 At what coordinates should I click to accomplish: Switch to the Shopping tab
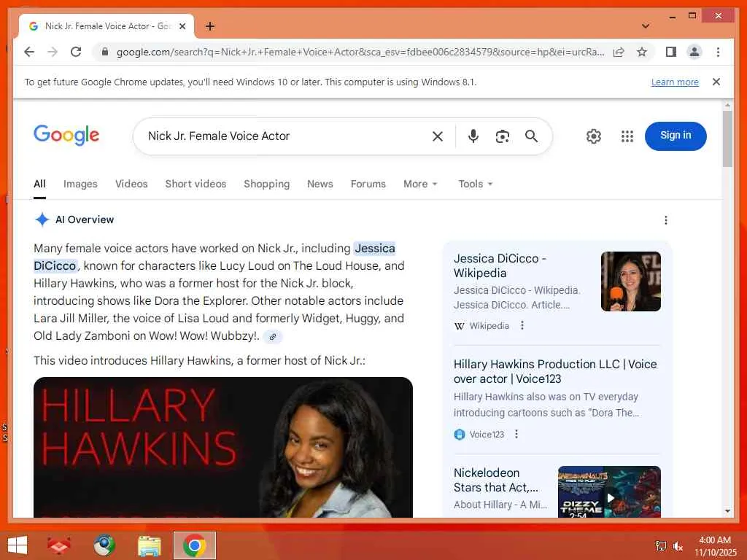(x=266, y=184)
